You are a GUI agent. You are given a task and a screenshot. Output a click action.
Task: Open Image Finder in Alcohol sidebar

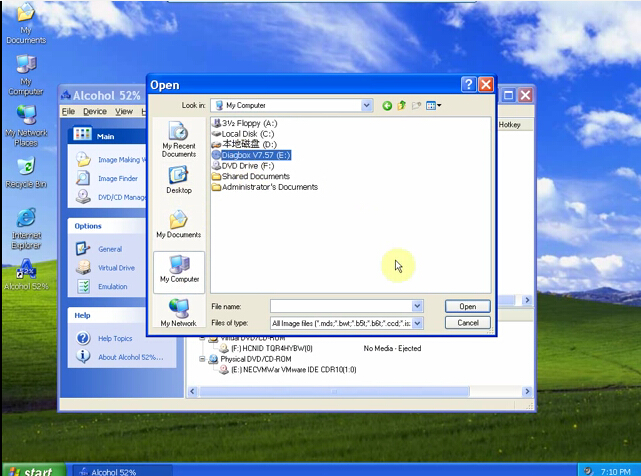[107, 178]
